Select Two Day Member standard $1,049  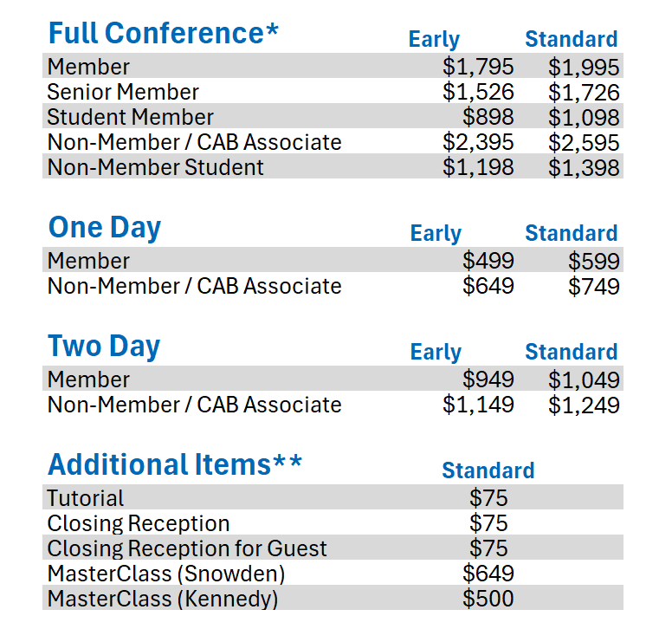(x=584, y=379)
